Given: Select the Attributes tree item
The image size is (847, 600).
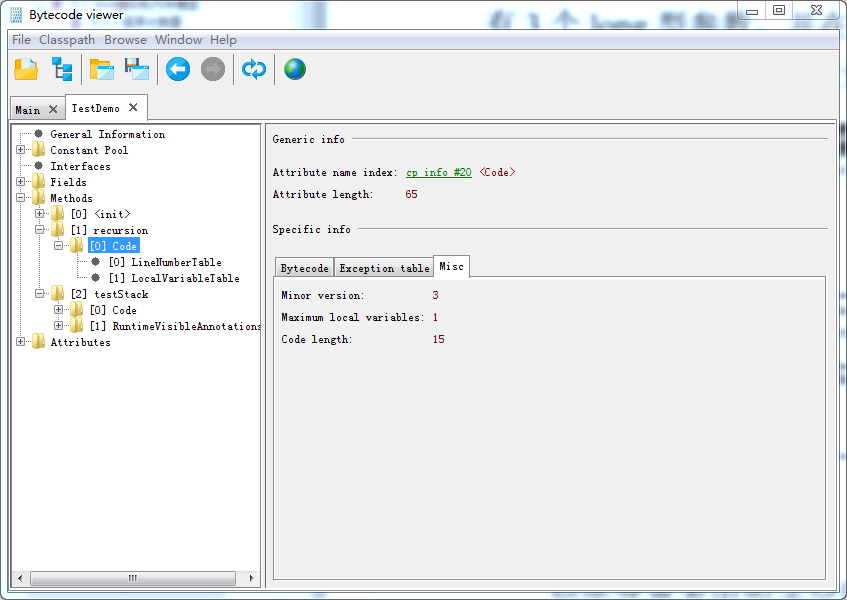Looking at the screenshot, I should 80,342.
